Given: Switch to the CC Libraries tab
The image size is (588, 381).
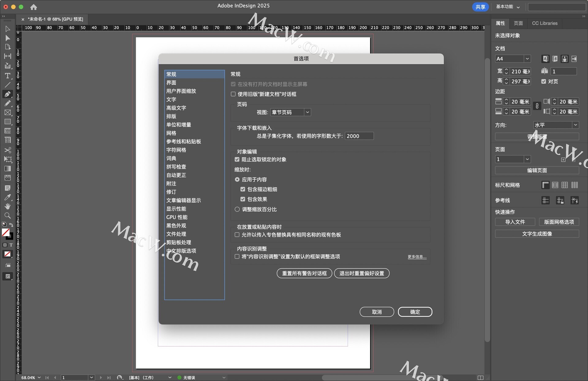Looking at the screenshot, I should 545,23.
